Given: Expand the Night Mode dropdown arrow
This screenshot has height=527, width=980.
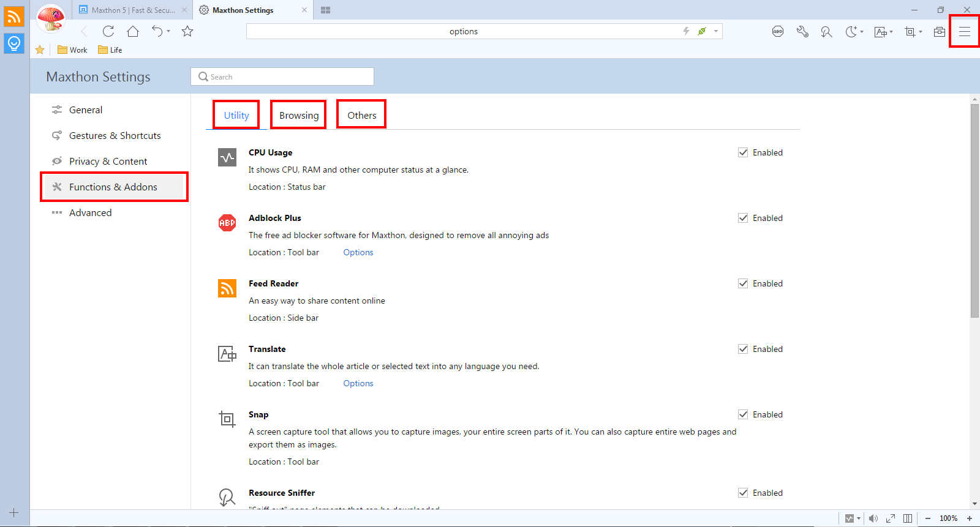Looking at the screenshot, I should [x=862, y=32].
